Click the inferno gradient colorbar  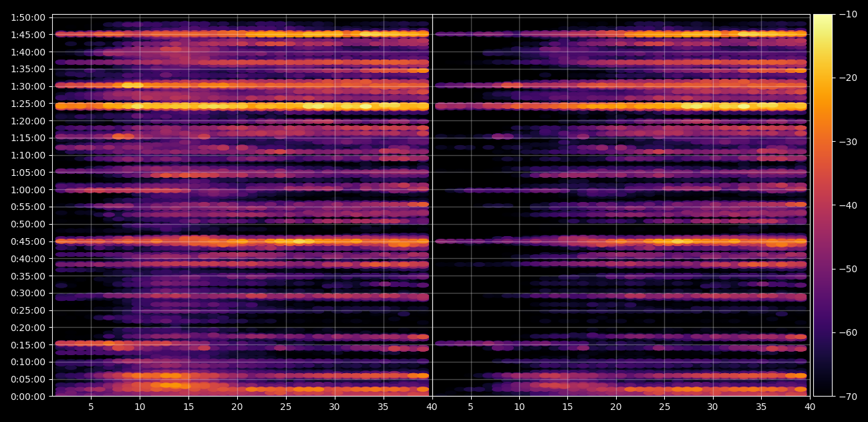pos(823,205)
